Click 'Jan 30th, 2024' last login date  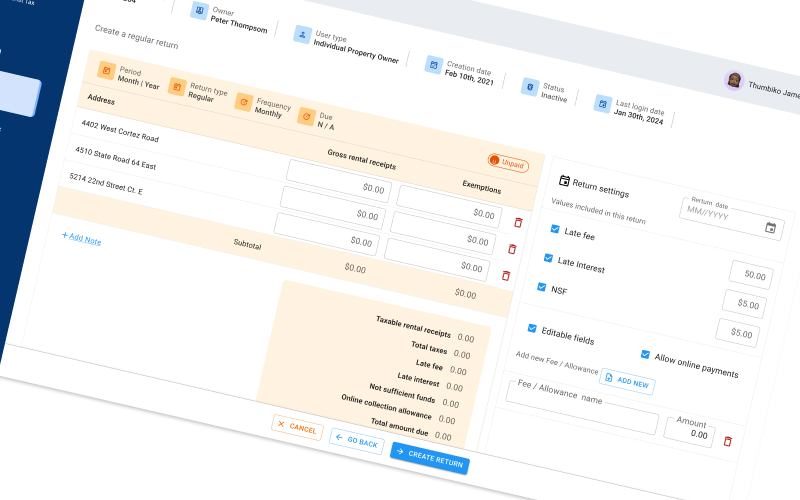coord(639,116)
